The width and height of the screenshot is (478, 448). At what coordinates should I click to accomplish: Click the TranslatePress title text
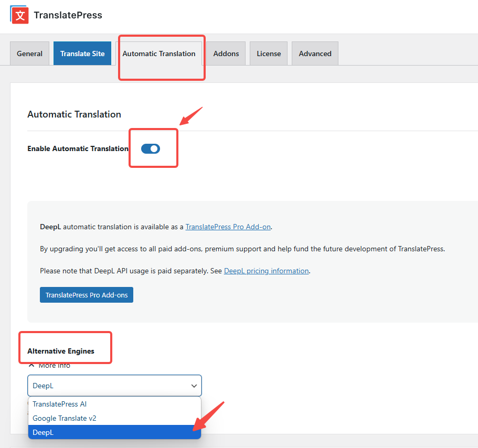(68, 15)
